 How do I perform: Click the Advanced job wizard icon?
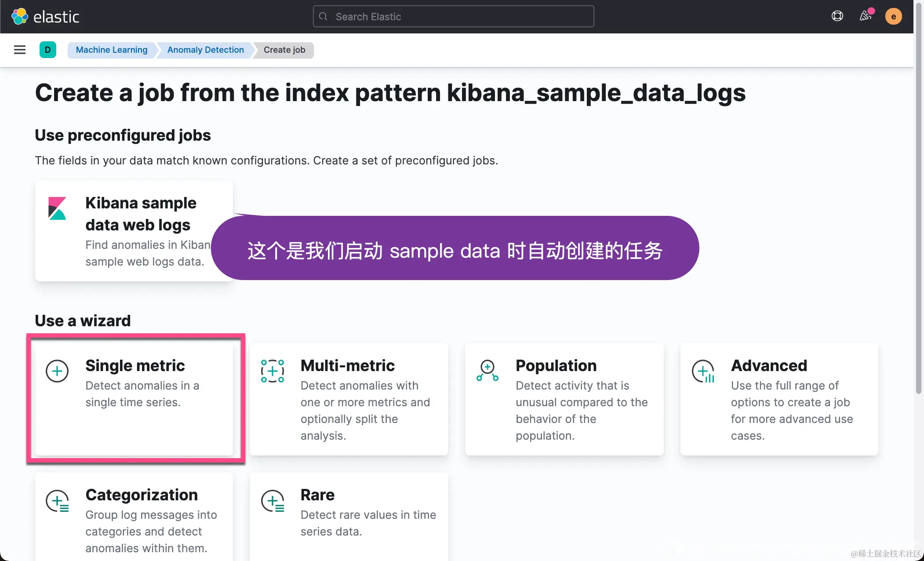pos(703,371)
